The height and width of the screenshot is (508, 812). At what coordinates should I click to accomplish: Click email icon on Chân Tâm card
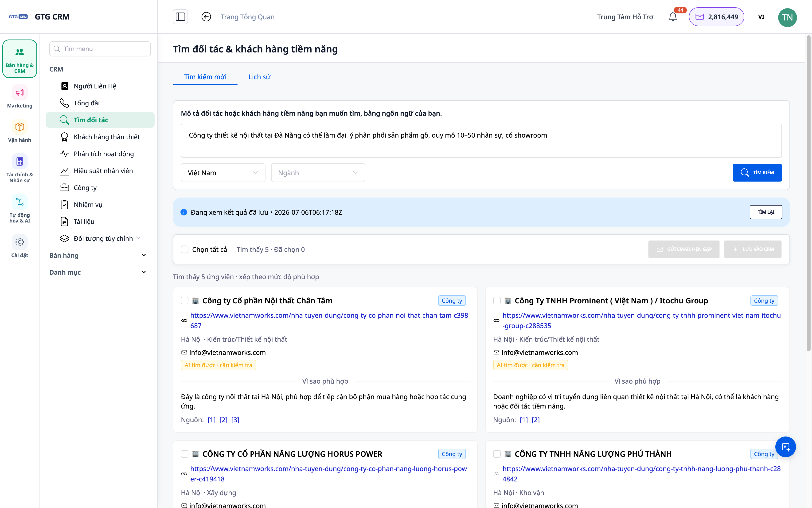pyautogui.click(x=184, y=352)
